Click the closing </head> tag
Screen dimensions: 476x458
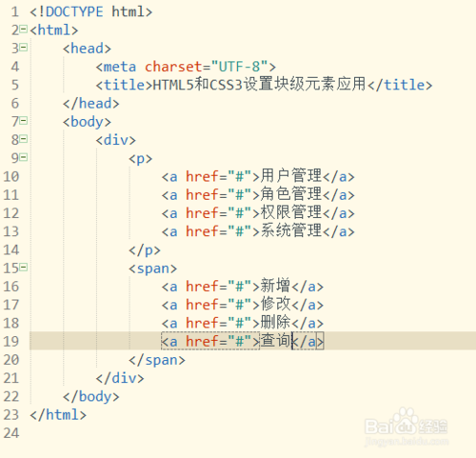pos(91,104)
